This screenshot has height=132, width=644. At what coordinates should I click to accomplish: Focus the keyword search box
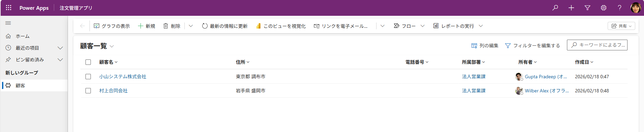point(597,45)
